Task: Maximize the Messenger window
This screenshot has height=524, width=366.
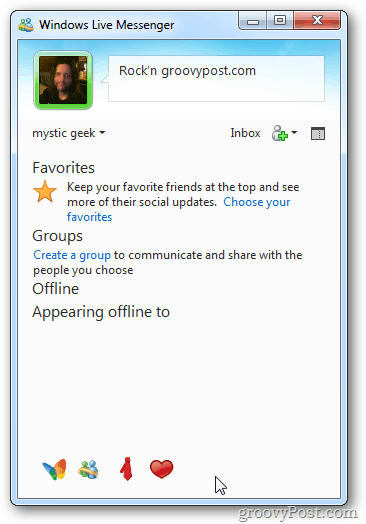Action: 280,21
